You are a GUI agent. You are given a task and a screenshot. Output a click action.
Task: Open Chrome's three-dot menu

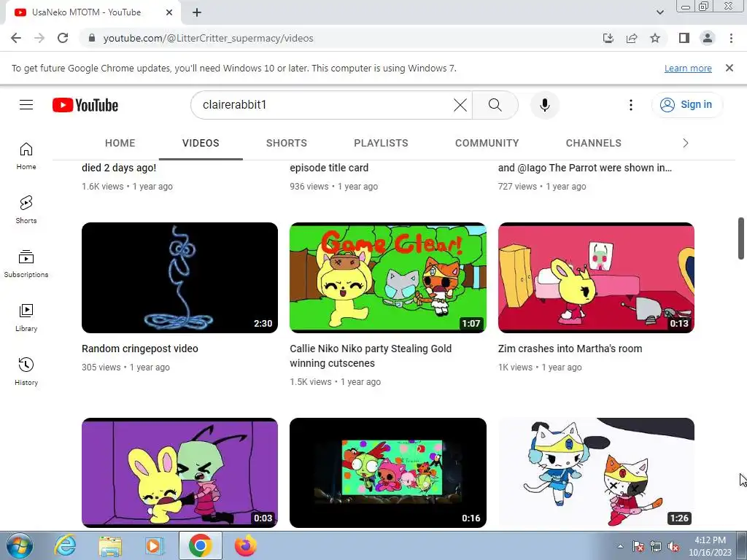coord(731,38)
